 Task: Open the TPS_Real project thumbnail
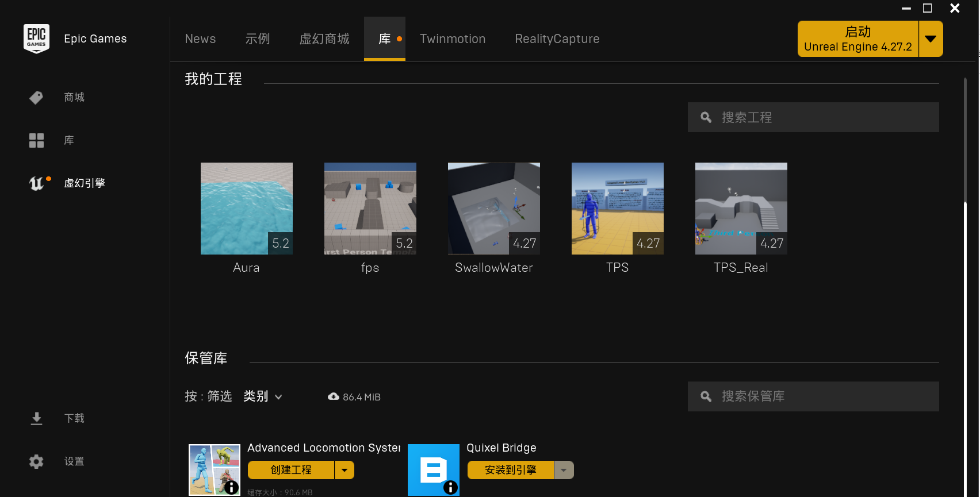(x=741, y=209)
